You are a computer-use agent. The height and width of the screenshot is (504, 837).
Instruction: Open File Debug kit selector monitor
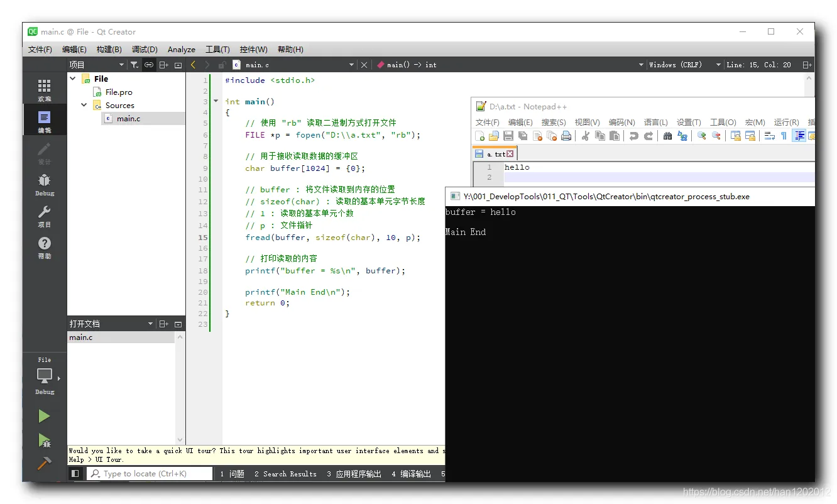(45, 376)
